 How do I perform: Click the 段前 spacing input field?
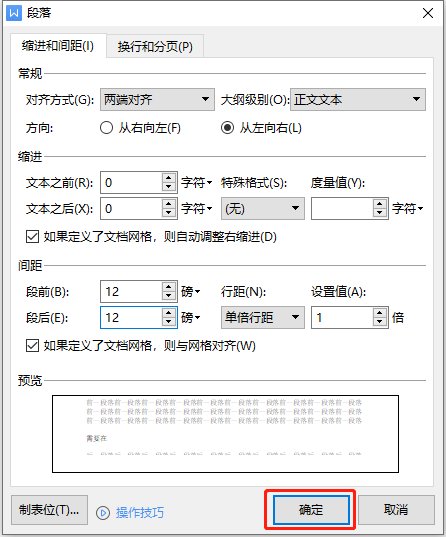tap(131, 291)
